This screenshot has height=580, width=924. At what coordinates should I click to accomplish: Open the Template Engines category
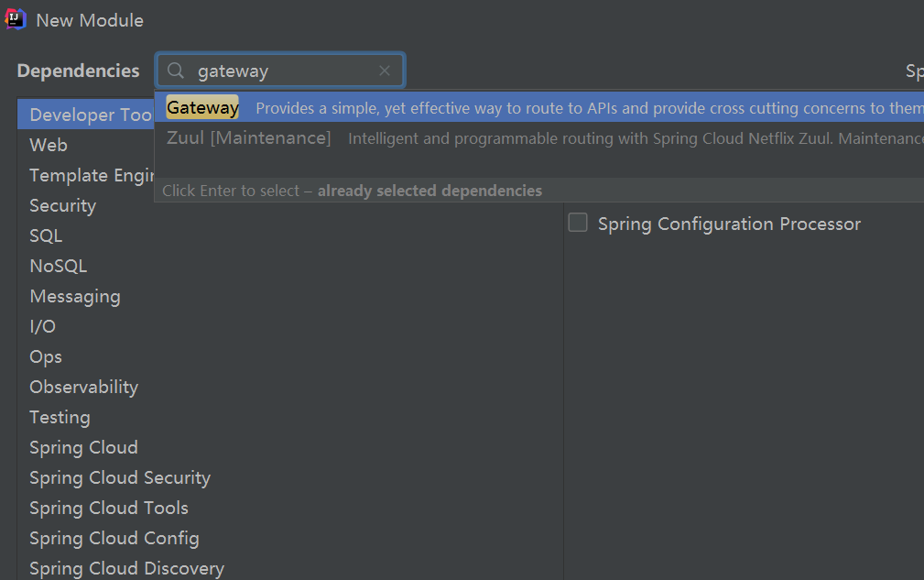[x=92, y=175]
